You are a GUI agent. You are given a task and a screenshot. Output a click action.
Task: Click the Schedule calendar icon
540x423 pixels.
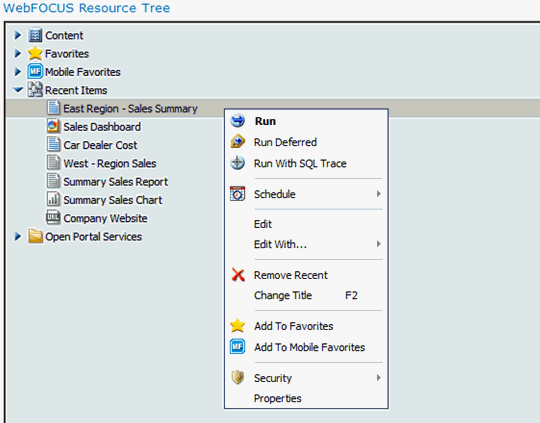[x=238, y=194]
